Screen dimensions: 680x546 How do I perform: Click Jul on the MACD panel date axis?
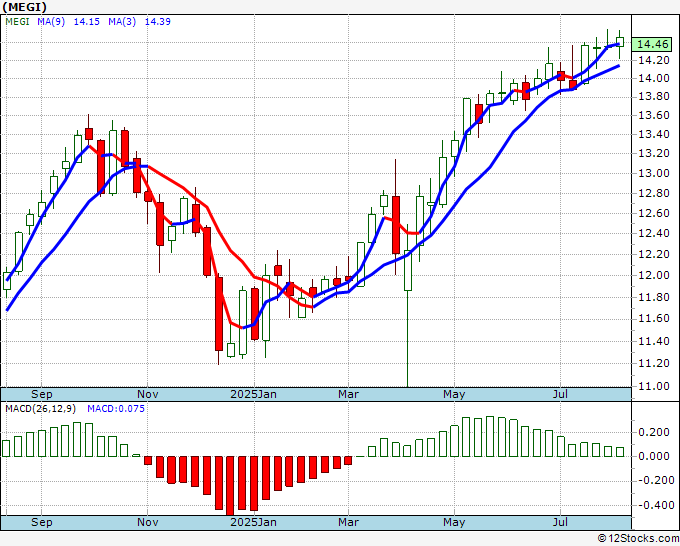click(x=560, y=522)
